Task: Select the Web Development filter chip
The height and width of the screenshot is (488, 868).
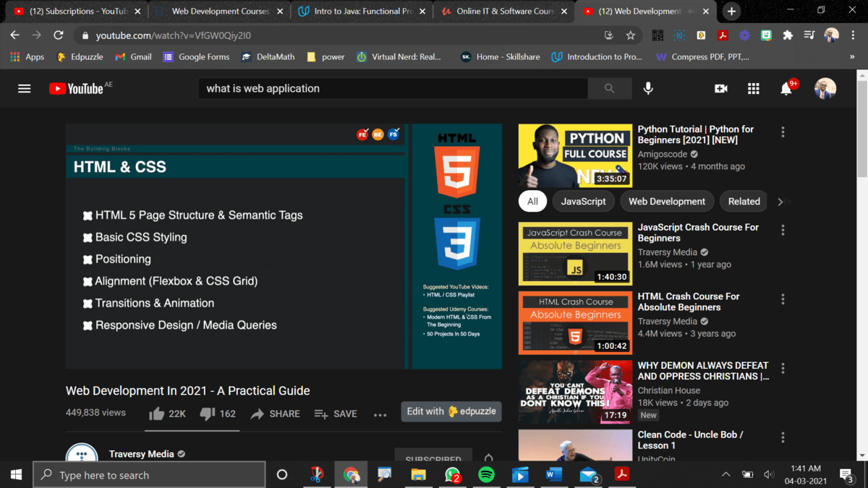Action: point(667,201)
